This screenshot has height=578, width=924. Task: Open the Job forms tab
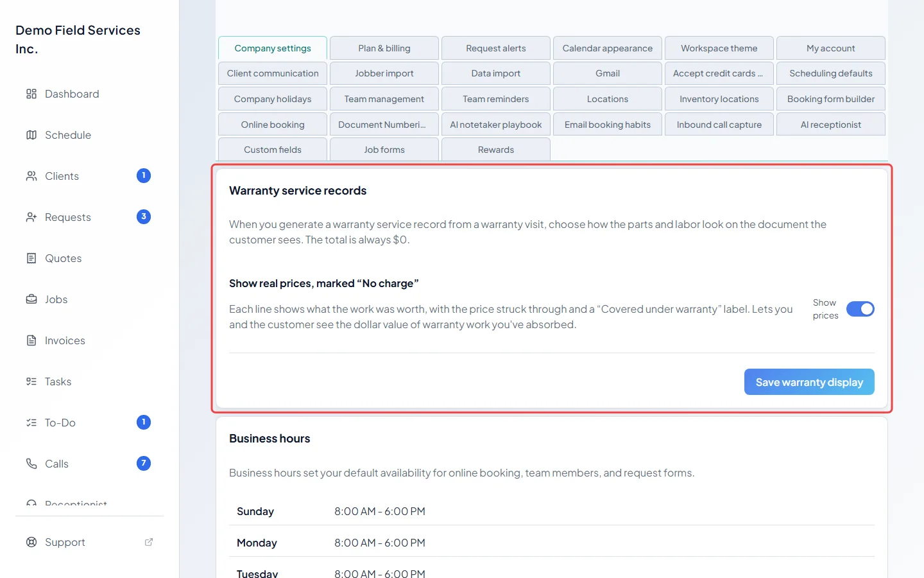click(x=384, y=150)
